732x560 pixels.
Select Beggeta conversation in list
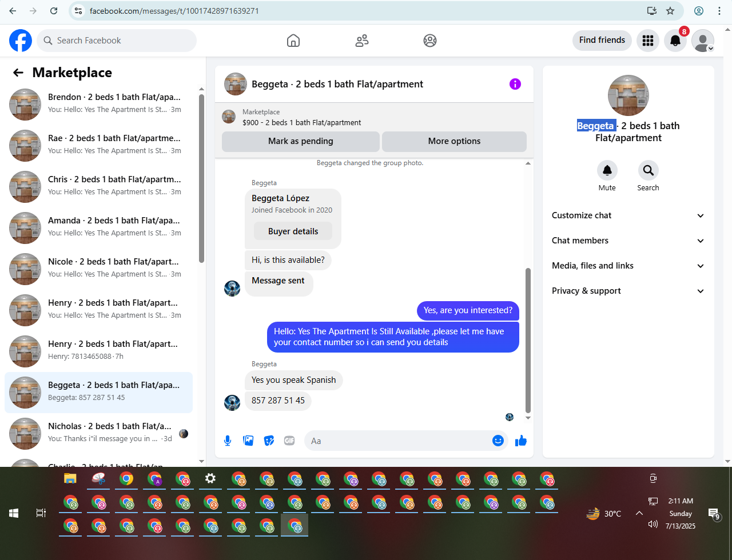pyautogui.click(x=98, y=391)
